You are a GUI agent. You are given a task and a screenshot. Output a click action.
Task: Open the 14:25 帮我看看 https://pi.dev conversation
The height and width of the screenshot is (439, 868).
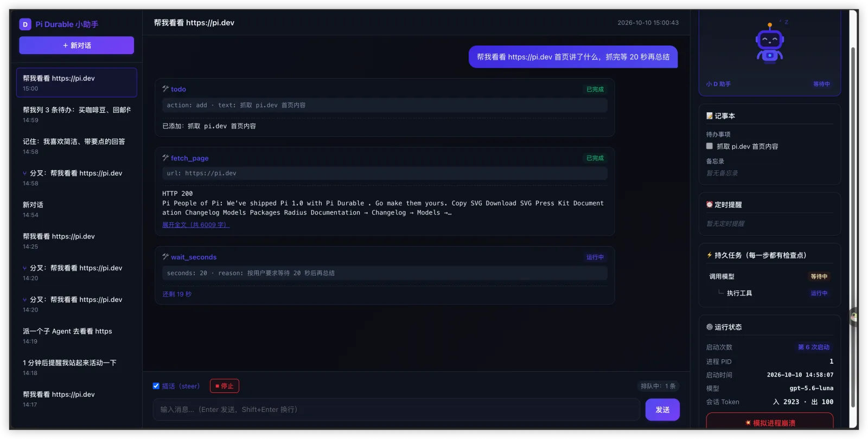(76, 241)
